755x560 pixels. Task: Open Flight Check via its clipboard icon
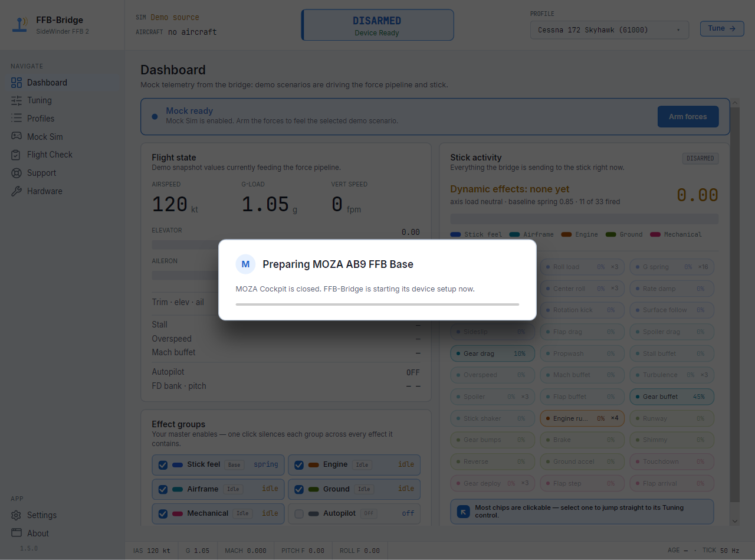coord(17,155)
